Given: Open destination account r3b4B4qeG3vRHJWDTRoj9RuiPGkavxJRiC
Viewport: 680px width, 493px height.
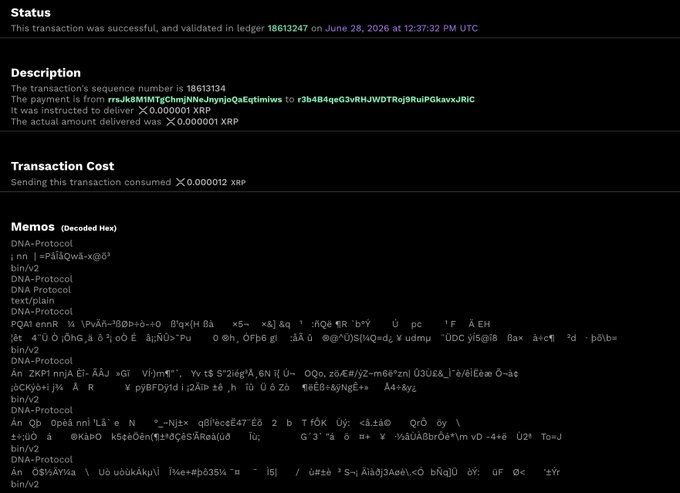Looking at the screenshot, I should point(386,99).
